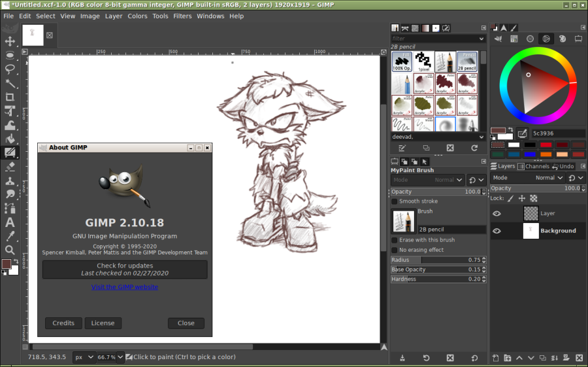This screenshot has width=588, height=367.
Task: Enable No erasing effect checkbox
Action: [395, 250]
